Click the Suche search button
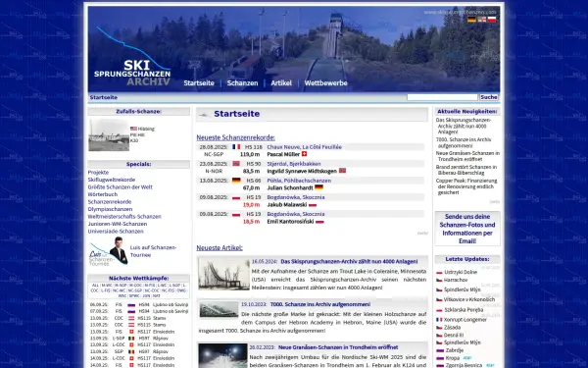588x368 pixels. pos(489,97)
